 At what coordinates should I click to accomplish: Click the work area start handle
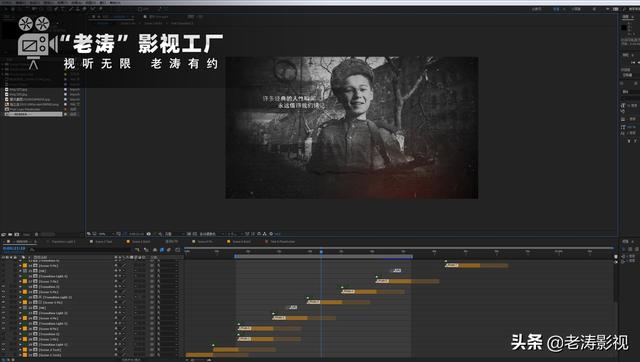[236, 256]
